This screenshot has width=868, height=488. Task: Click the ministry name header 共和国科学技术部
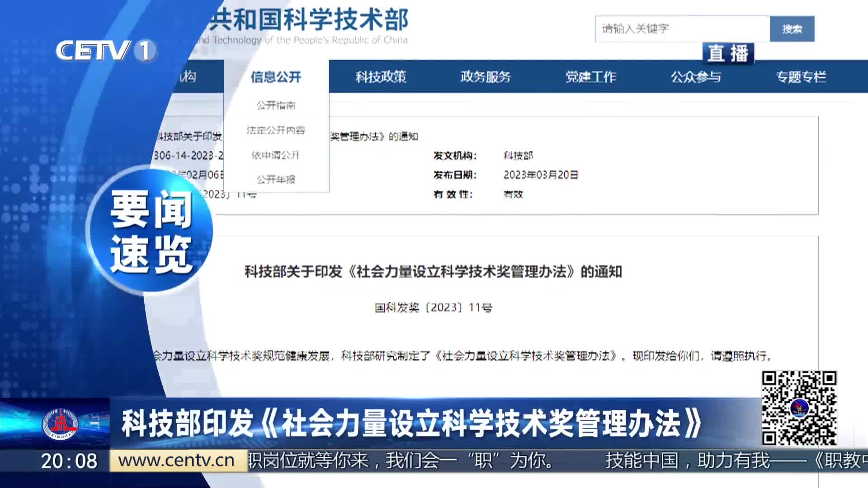point(310,19)
